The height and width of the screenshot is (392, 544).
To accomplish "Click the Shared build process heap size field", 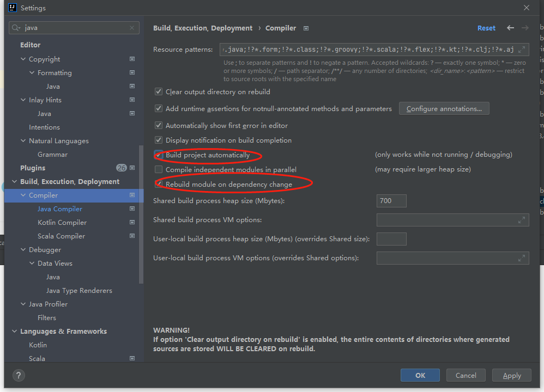I will click(391, 200).
